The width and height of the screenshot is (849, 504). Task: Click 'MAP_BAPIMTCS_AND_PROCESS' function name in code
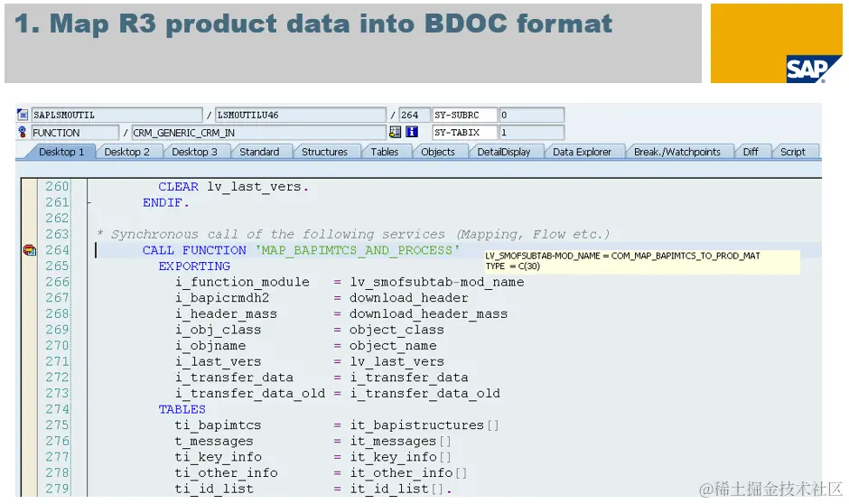(x=358, y=250)
